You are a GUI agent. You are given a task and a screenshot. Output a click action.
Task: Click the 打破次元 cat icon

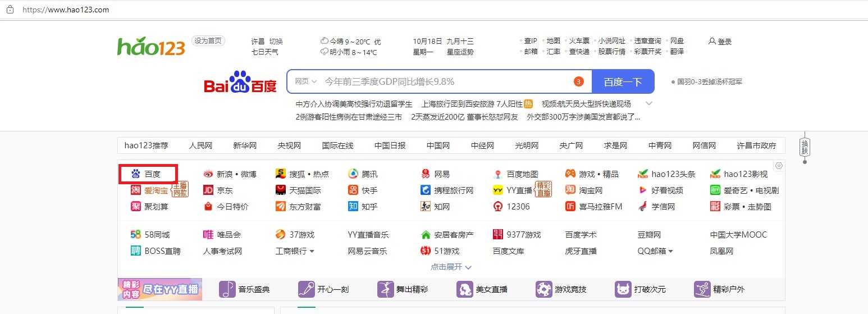(x=623, y=289)
